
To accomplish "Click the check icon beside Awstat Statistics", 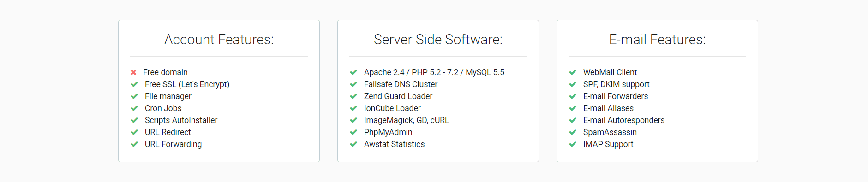I will [x=353, y=144].
